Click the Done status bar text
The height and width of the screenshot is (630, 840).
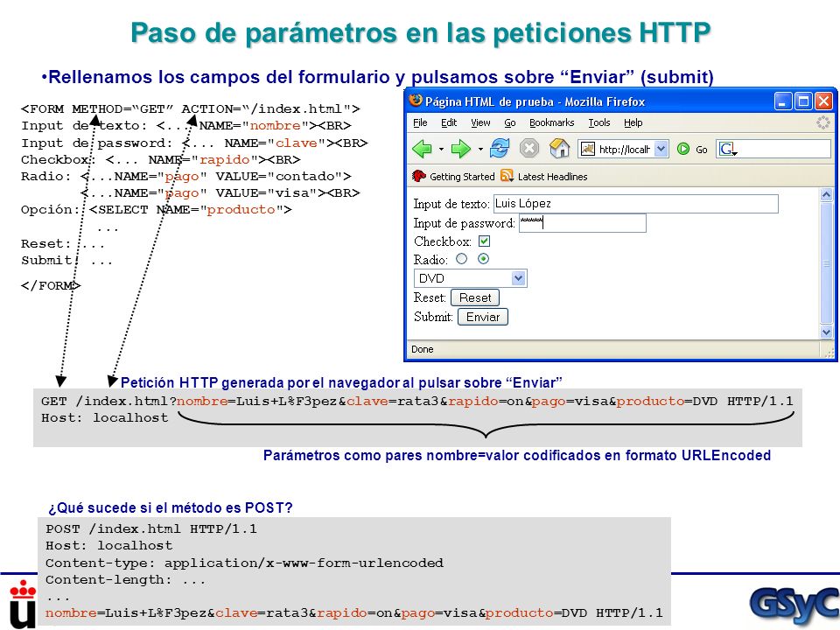point(422,349)
